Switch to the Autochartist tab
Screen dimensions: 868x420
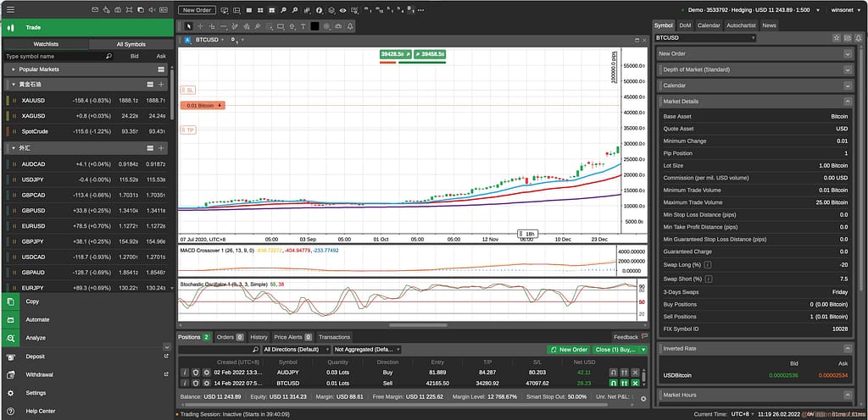(x=740, y=25)
